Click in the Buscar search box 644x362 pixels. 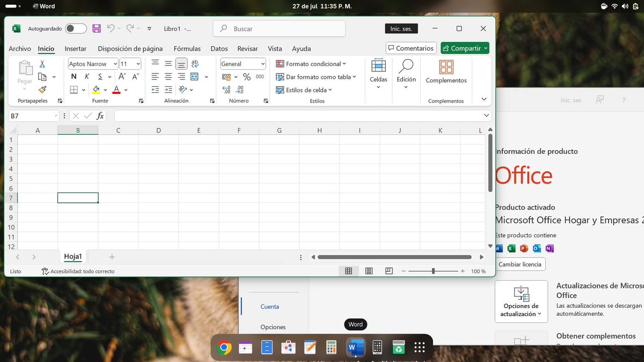click(x=279, y=29)
